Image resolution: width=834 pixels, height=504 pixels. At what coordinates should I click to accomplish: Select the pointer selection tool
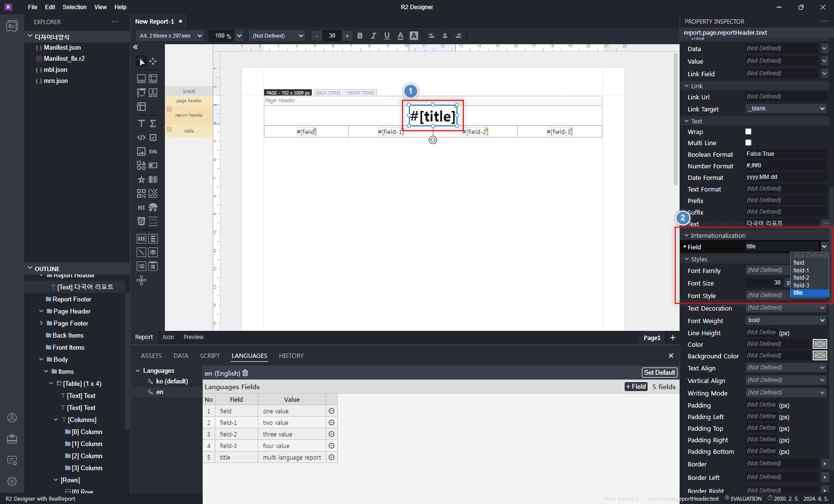(141, 61)
